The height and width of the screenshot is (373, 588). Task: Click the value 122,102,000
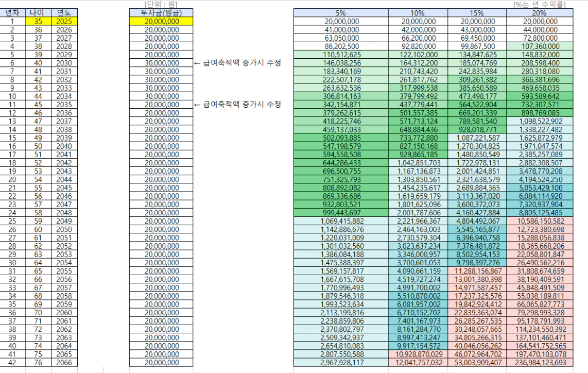click(418, 55)
